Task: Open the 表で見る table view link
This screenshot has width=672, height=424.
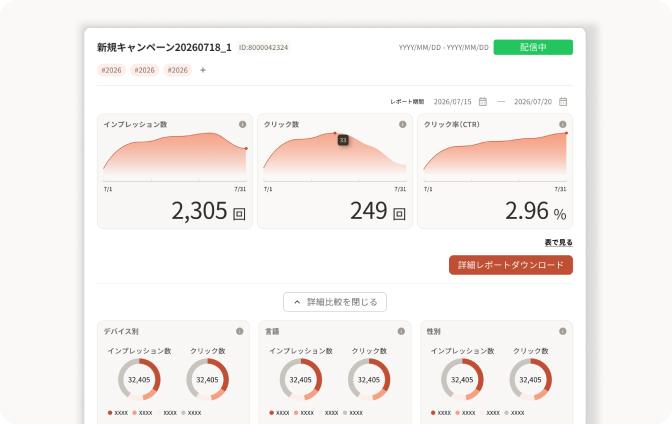Action: pos(558,242)
